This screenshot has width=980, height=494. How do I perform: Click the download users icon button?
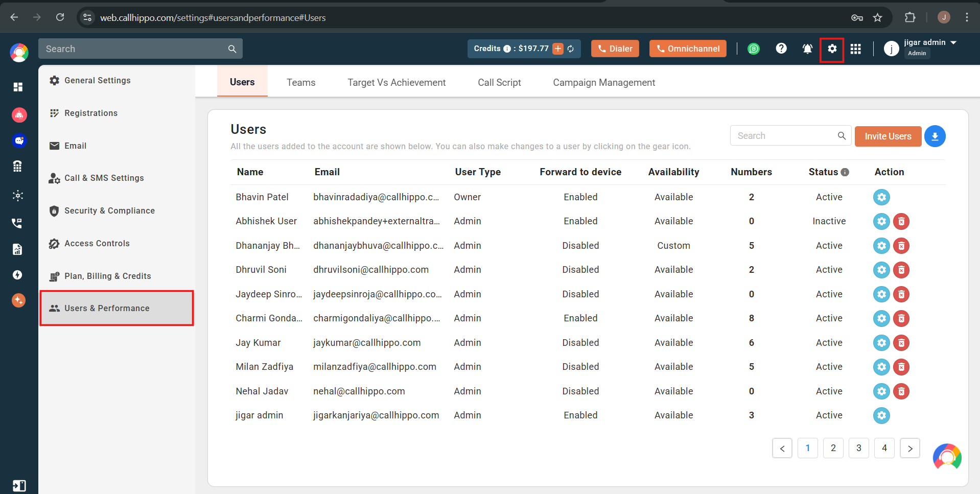click(935, 136)
